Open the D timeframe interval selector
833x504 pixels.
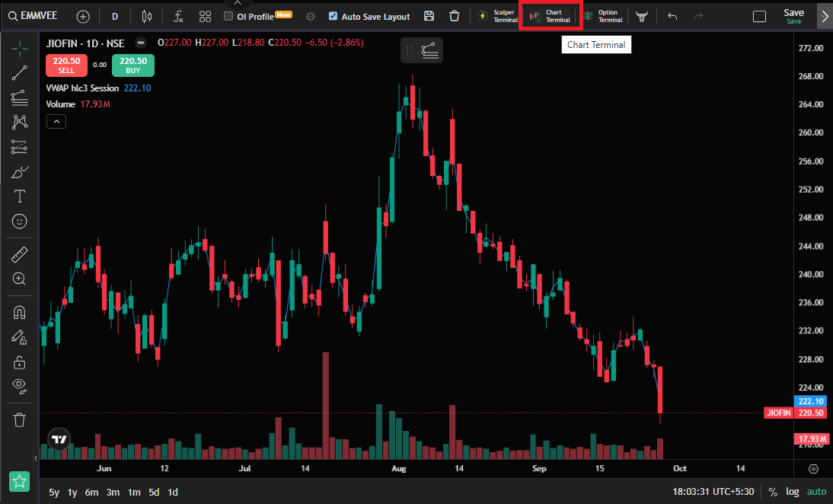point(115,17)
